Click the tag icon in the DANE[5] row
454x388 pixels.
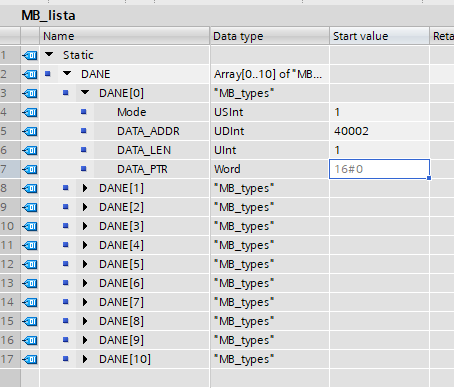coord(30,264)
